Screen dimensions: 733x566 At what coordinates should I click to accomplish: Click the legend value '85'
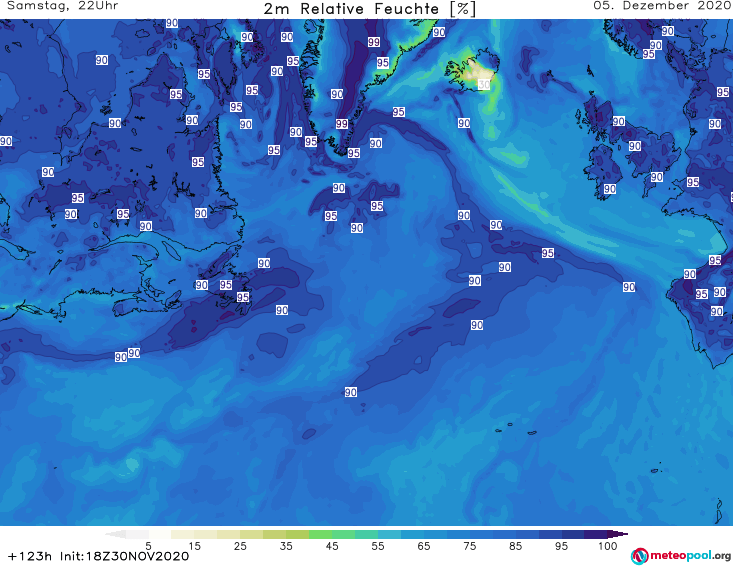516,546
